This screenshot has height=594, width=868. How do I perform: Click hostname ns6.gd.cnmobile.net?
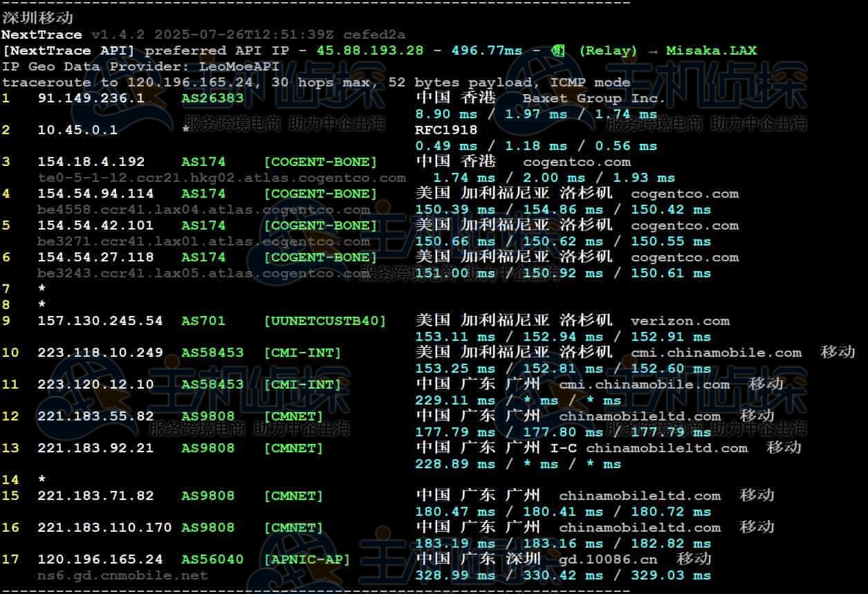[x=122, y=575]
